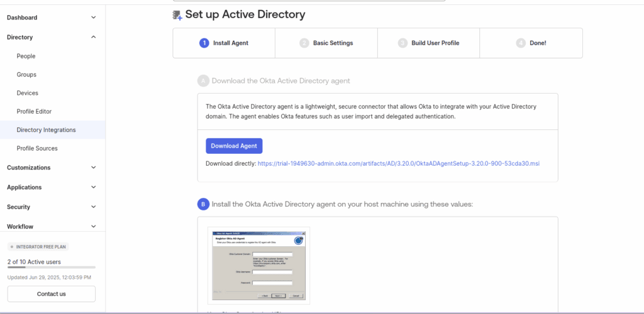Click the active users progress bar
Image resolution: width=644 pixels, height=314 pixels.
point(52,268)
